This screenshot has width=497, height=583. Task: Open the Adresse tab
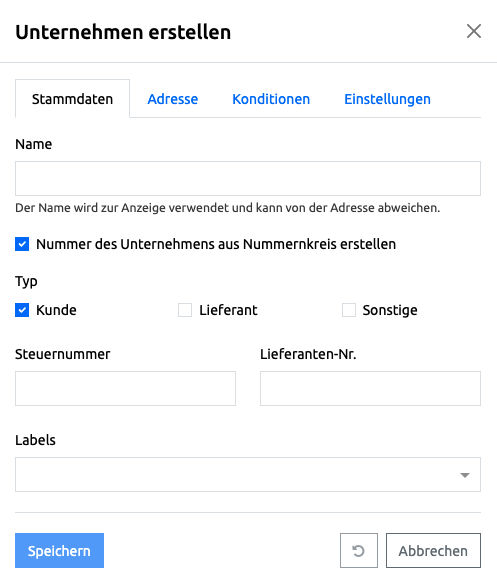coord(173,99)
